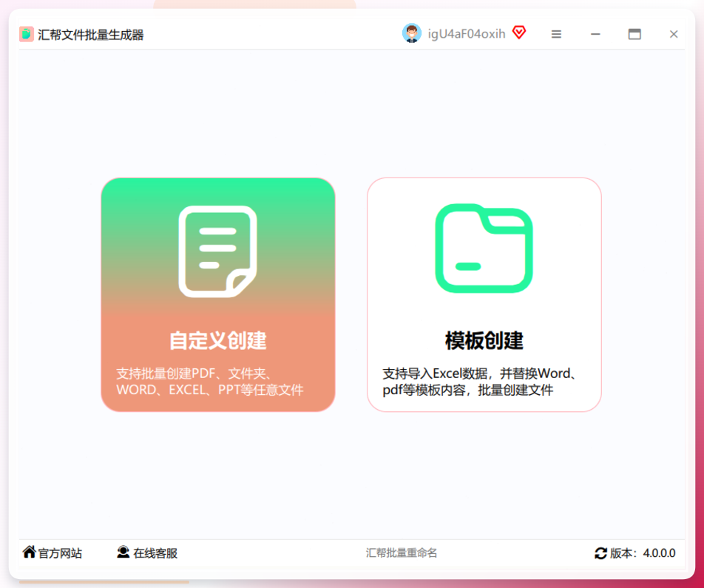The width and height of the screenshot is (704, 588).
Task: Click the app logo icon in title bar
Action: point(27,34)
